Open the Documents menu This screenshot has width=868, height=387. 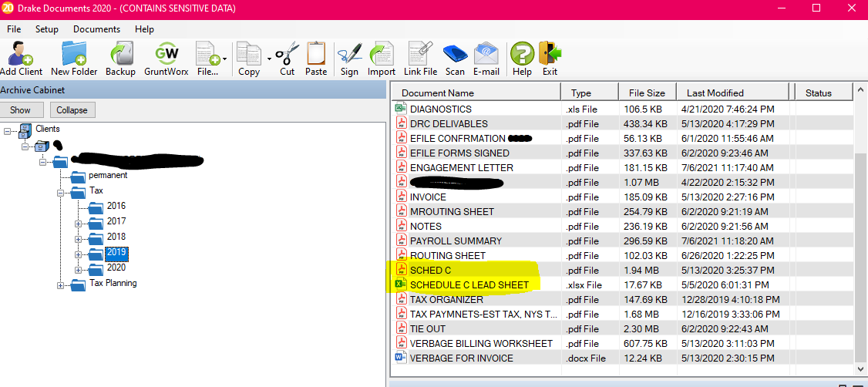[96, 29]
